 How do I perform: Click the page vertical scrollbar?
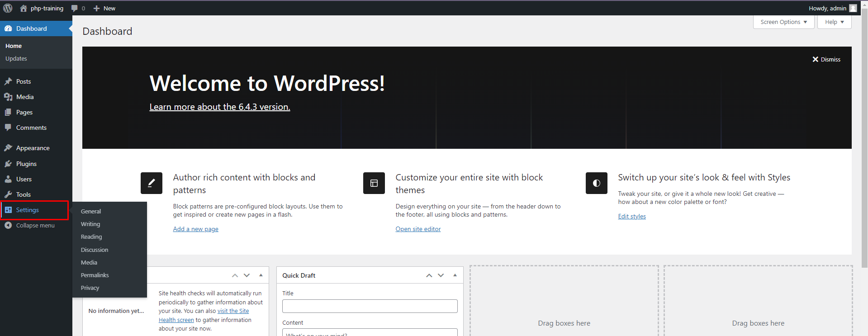coord(864,136)
